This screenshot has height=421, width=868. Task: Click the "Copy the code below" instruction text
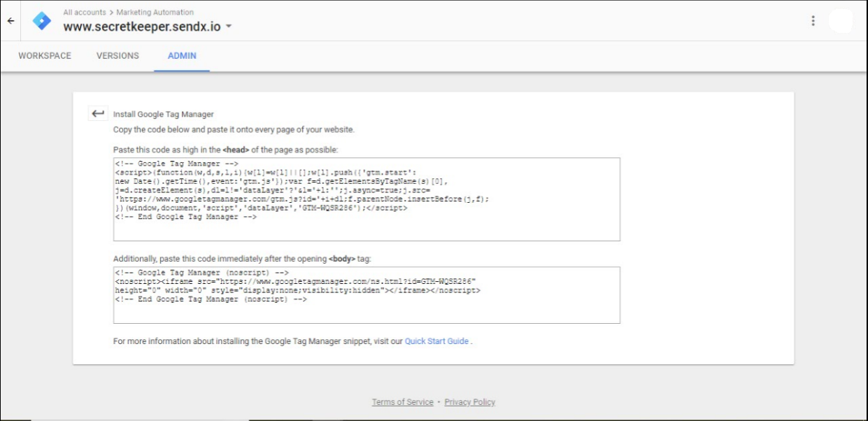234,129
